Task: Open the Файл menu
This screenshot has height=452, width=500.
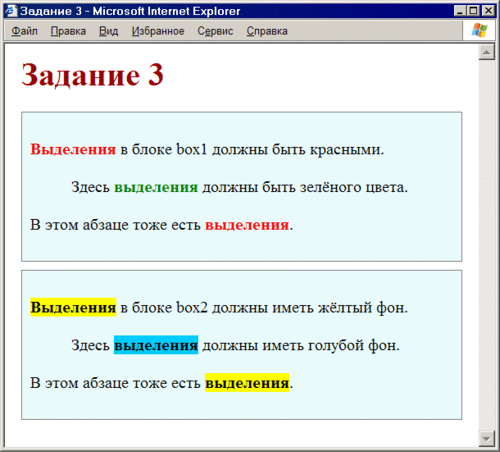Action: [x=24, y=31]
